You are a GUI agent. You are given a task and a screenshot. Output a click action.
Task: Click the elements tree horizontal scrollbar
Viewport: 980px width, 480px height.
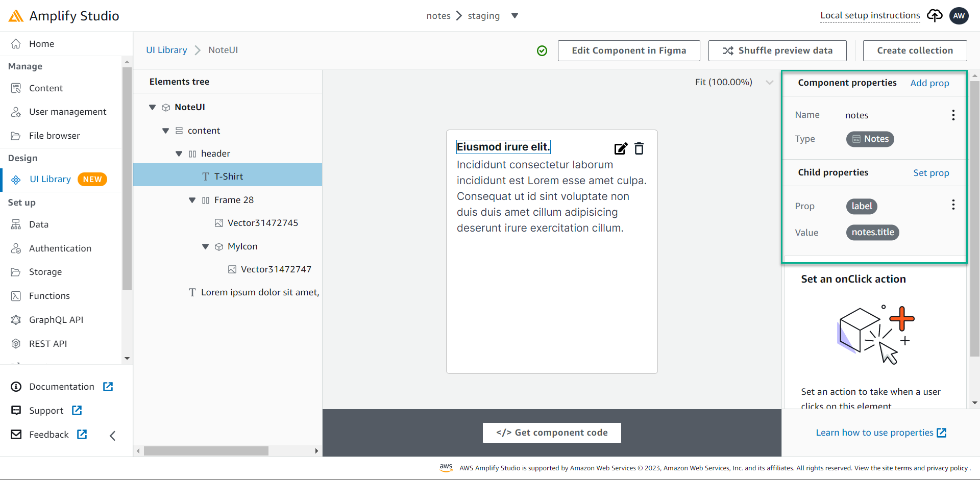pos(206,451)
